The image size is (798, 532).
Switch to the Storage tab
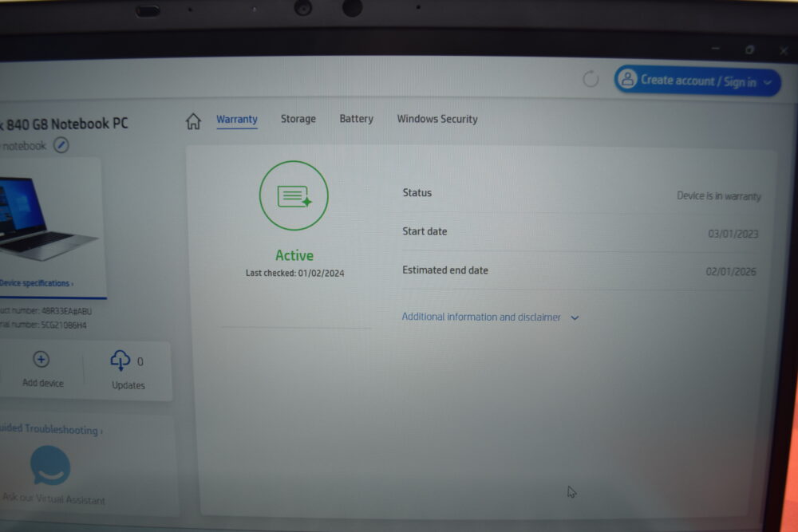pos(298,119)
